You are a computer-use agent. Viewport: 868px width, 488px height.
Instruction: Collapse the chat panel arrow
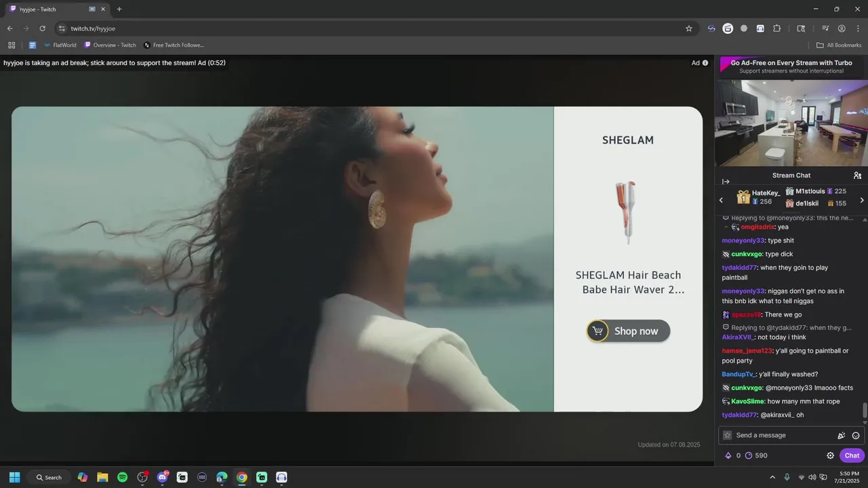point(726,182)
